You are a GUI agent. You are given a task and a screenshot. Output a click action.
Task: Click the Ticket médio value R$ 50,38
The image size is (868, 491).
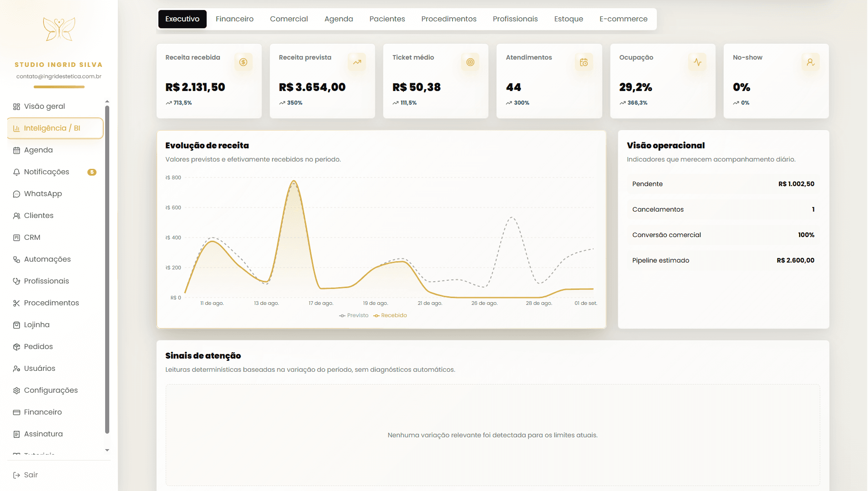coord(416,87)
